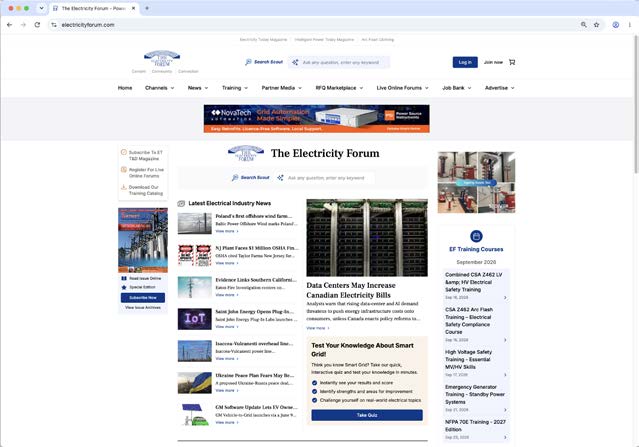Click the Join now link
639x447 pixels.
(493, 62)
